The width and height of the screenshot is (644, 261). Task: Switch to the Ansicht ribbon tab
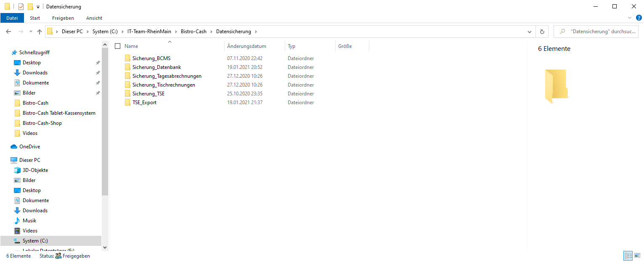coord(94,18)
